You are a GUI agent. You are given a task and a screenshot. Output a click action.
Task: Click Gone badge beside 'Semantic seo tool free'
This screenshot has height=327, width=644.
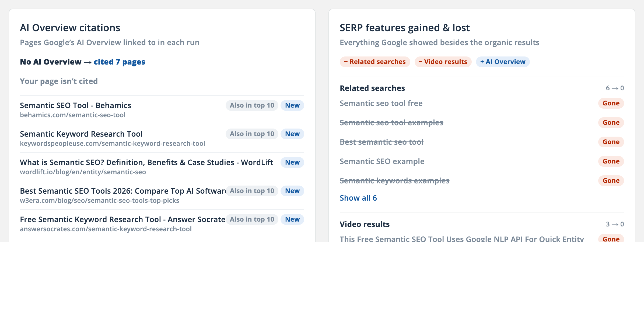click(x=611, y=103)
